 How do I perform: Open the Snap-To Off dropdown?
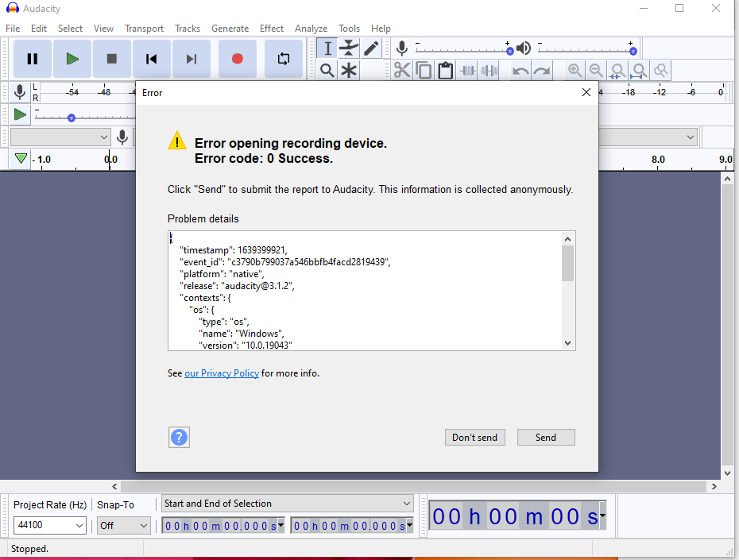[124, 525]
